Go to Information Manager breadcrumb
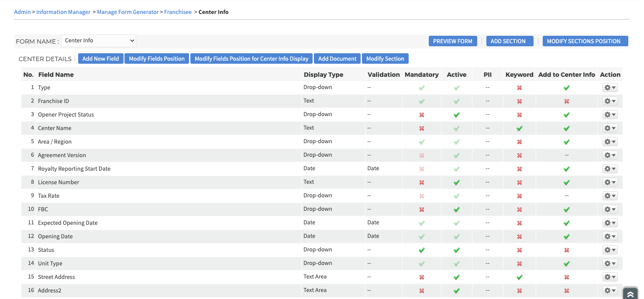Viewport: 644px width, 299px height. pyautogui.click(x=63, y=12)
